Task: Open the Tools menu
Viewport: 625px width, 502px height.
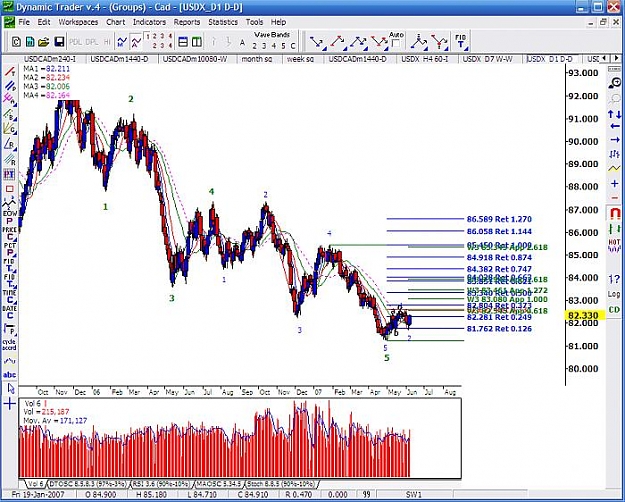Action: click(254, 22)
